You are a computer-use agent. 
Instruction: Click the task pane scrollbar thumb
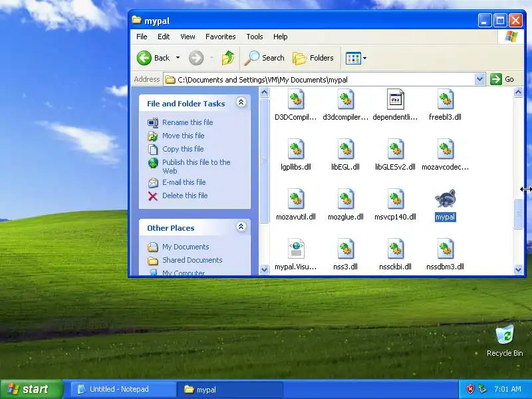[x=264, y=160]
